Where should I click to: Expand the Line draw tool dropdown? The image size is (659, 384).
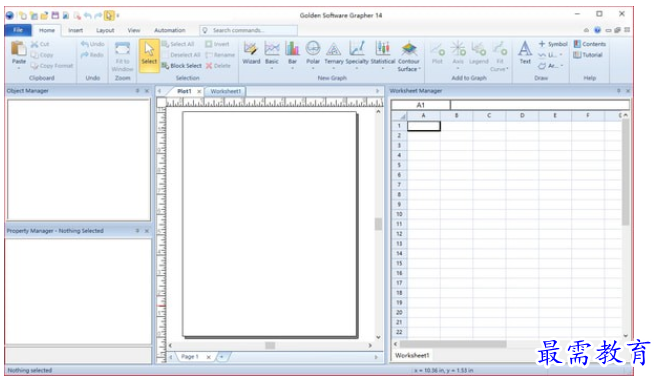[561, 55]
